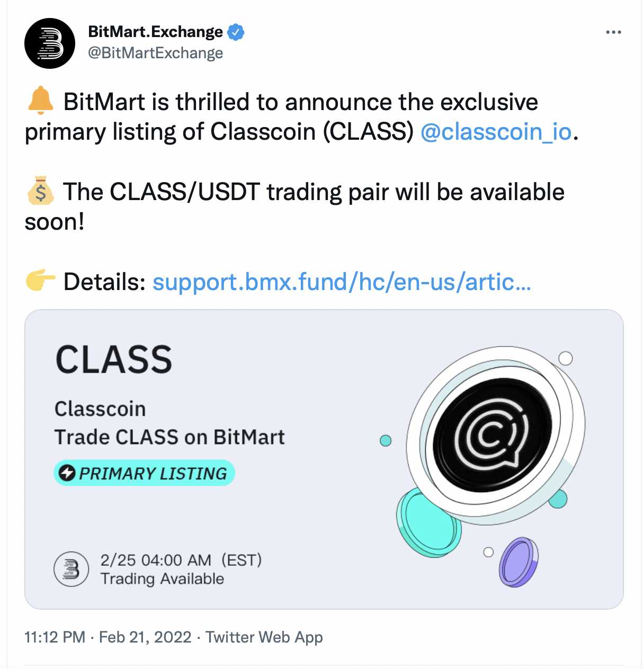Click the CLASS heading in the image
644x669 pixels.
114,359
